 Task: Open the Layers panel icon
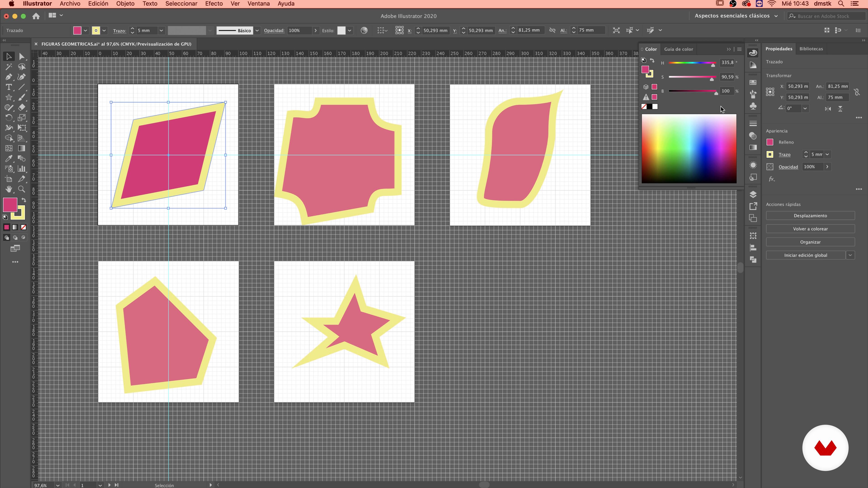point(753,194)
